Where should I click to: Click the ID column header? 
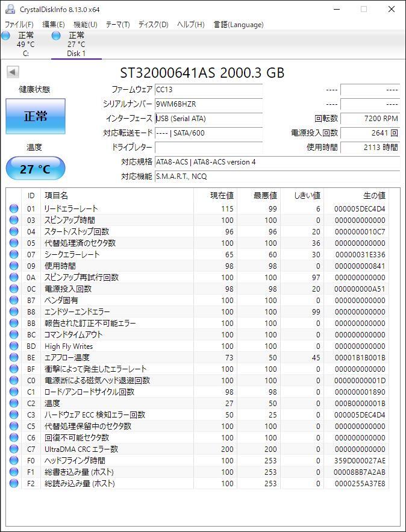31,196
